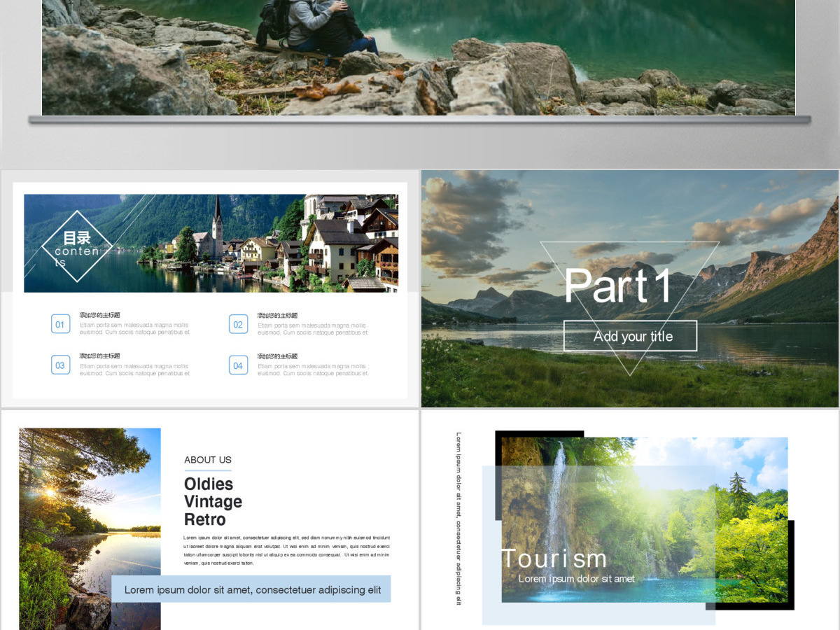
Task: Click the 03 numbered box icon
Action: pos(60,365)
